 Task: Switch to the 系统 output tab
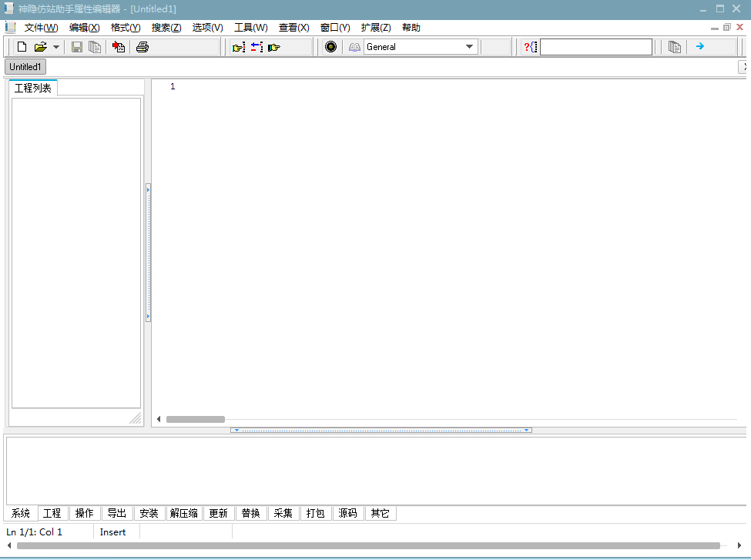(x=21, y=514)
